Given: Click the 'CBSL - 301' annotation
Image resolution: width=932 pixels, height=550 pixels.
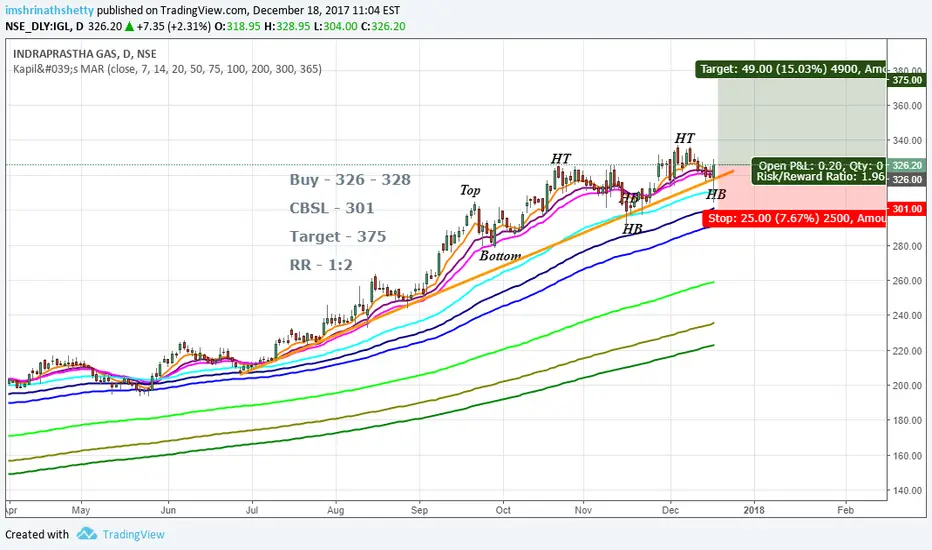Looking at the screenshot, I should click(x=332, y=208).
